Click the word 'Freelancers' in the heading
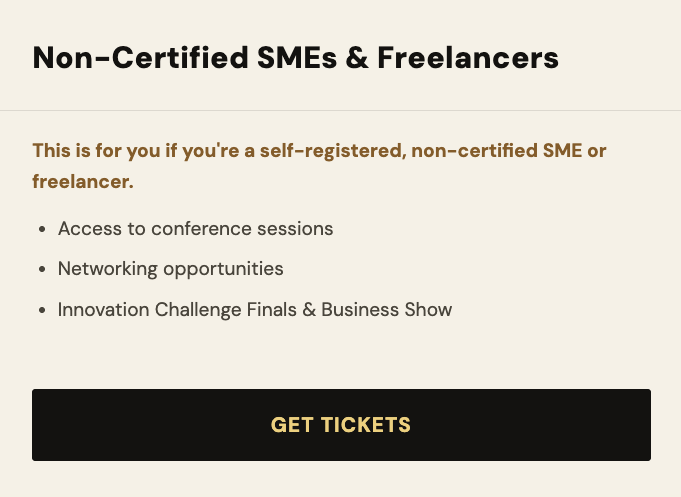The image size is (681, 497). point(468,58)
